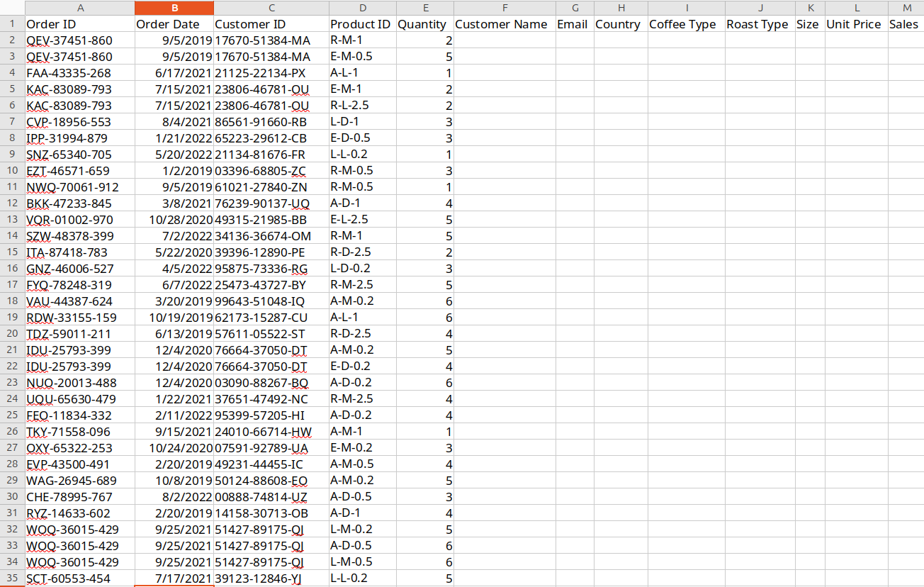The height and width of the screenshot is (587, 924).
Task: Select the Customer ID cell 07591-92789-UA
Action: (x=261, y=448)
